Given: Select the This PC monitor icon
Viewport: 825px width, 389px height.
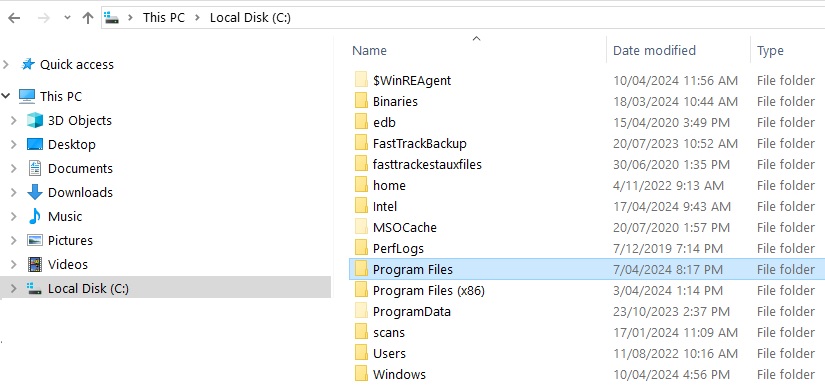Looking at the screenshot, I should pos(27,96).
